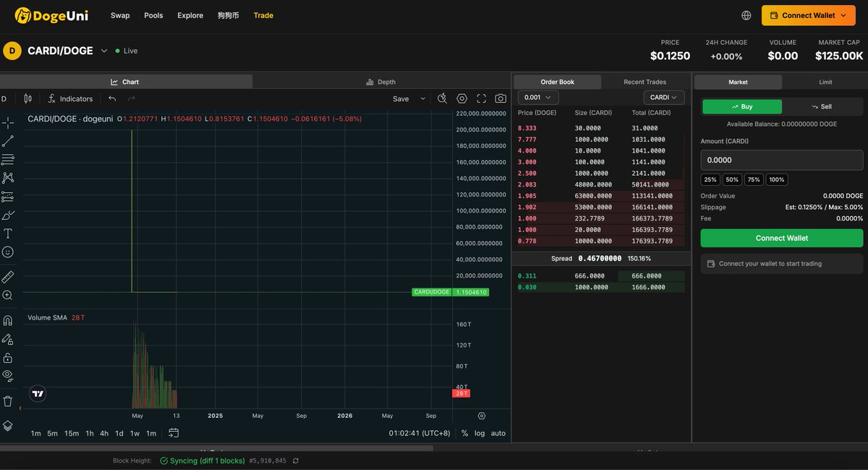Open the 狗狗币 navigation link
The width and height of the screenshot is (868, 470).
click(x=228, y=15)
